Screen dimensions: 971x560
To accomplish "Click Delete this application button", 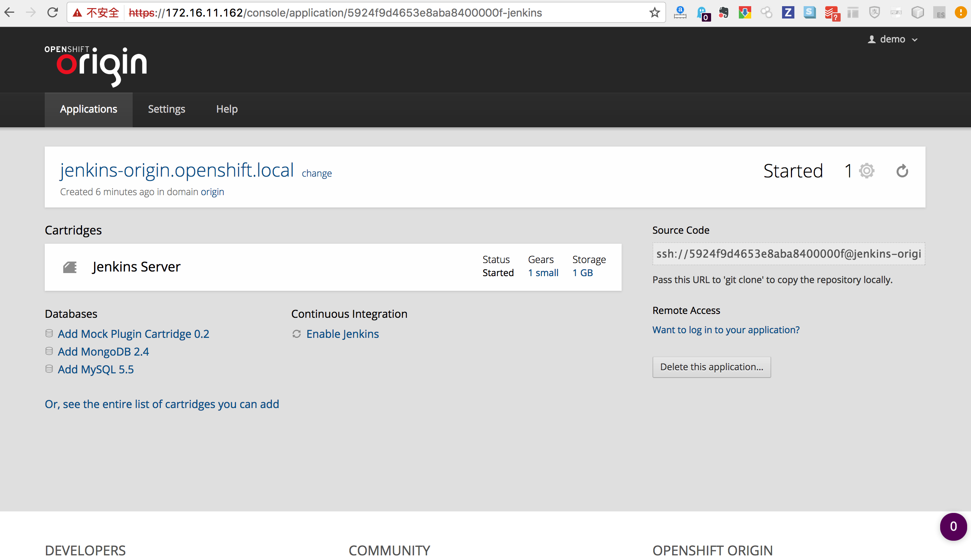I will (x=711, y=367).
